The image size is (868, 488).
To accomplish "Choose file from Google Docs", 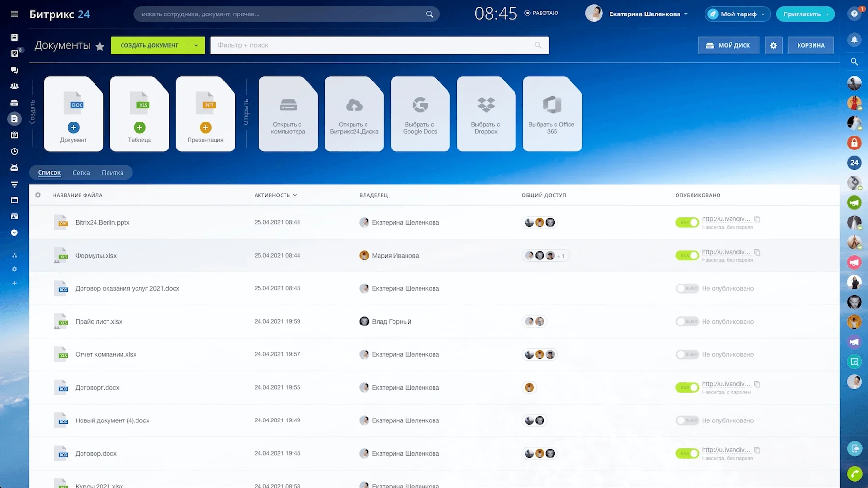I will click(x=420, y=114).
